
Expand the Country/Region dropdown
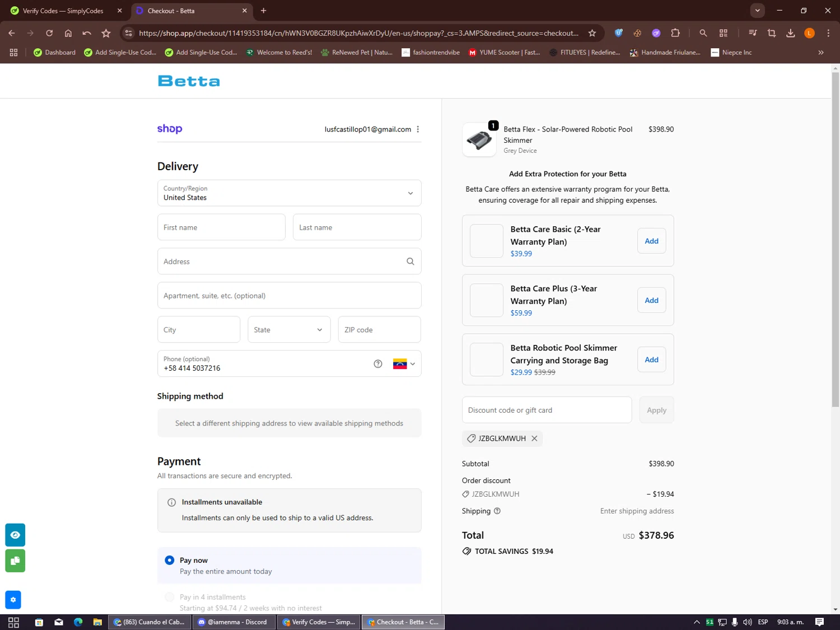[x=289, y=193]
